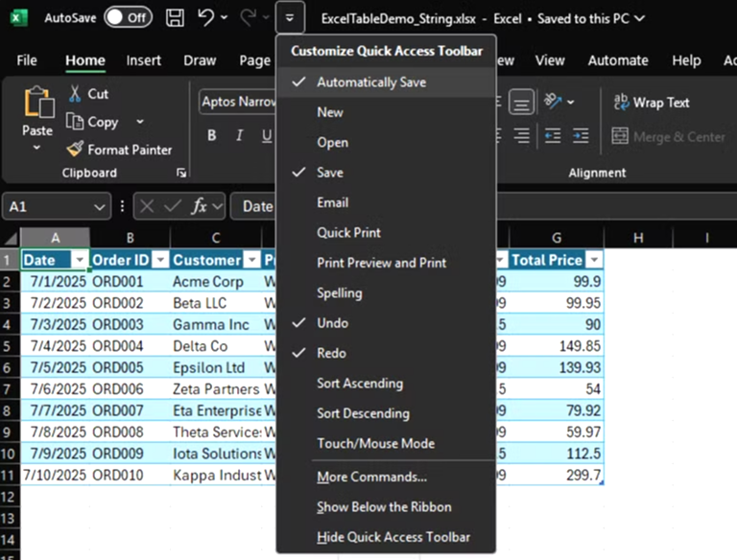Open the Customer column filter dropdown

click(252, 260)
